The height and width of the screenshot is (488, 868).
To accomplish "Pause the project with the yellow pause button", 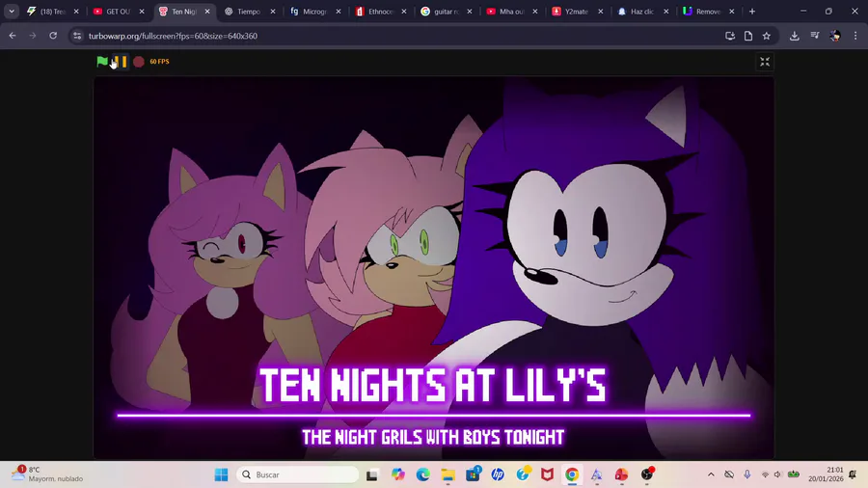I will (x=122, y=62).
